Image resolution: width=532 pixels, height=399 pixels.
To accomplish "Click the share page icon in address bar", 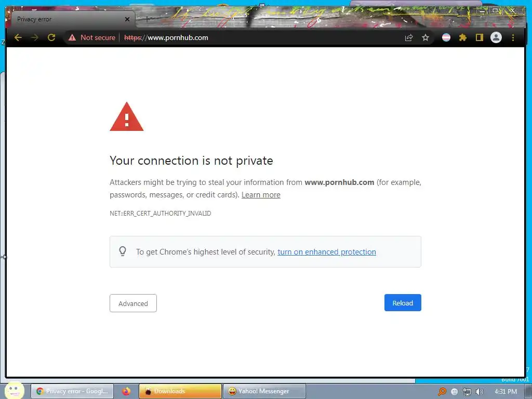I will [x=409, y=37].
